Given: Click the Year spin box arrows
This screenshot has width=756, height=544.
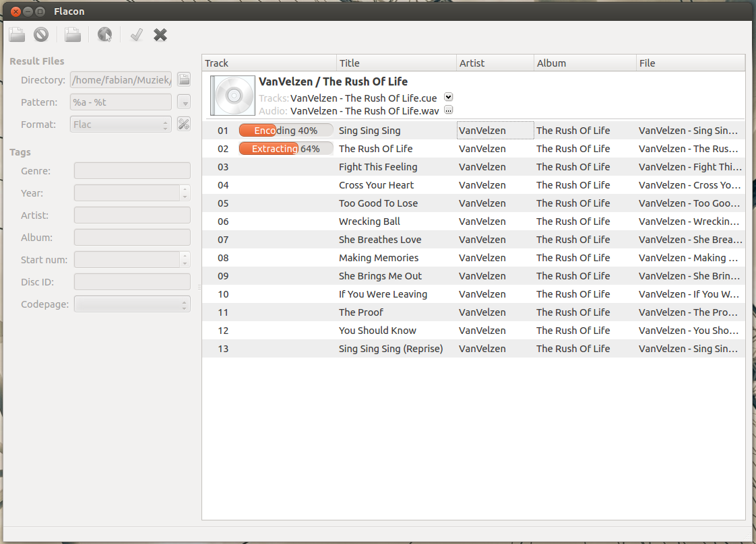Looking at the screenshot, I should tap(185, 193).
